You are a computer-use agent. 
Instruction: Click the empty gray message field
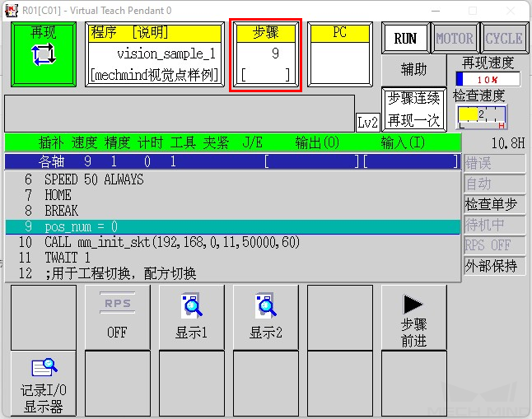point(180,114)
